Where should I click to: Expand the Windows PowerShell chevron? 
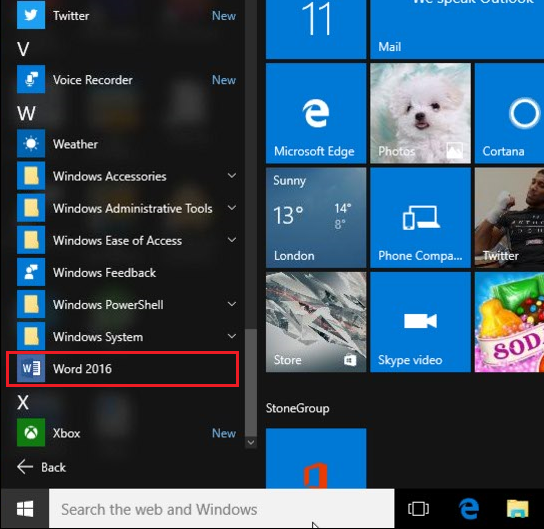click(x=232, y=304)
